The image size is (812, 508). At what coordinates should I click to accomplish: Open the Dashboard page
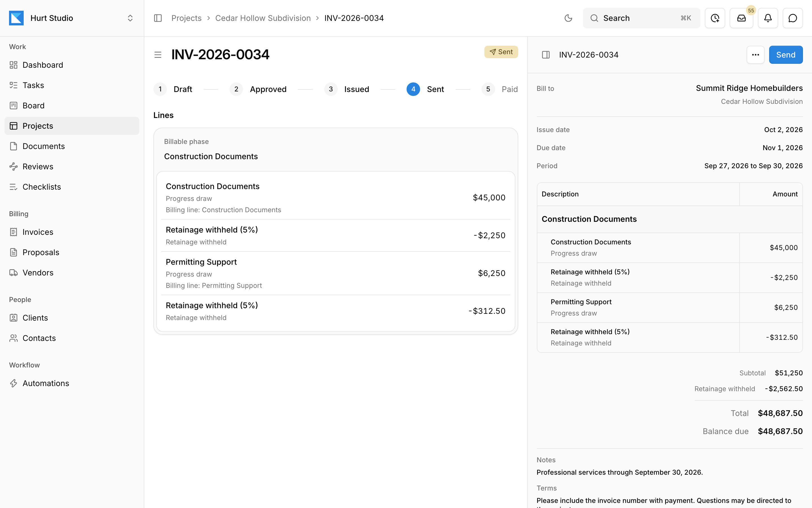pyautogui.click(x=71, y=65)
